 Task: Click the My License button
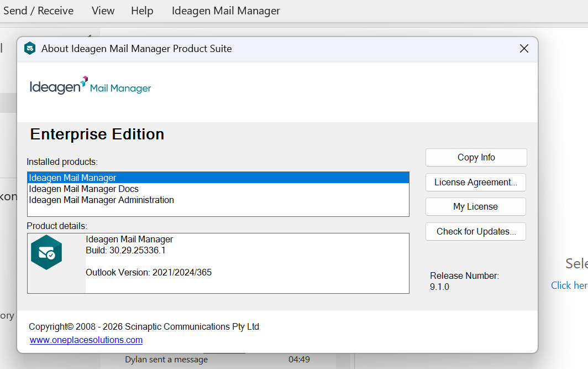click(475, 206)
